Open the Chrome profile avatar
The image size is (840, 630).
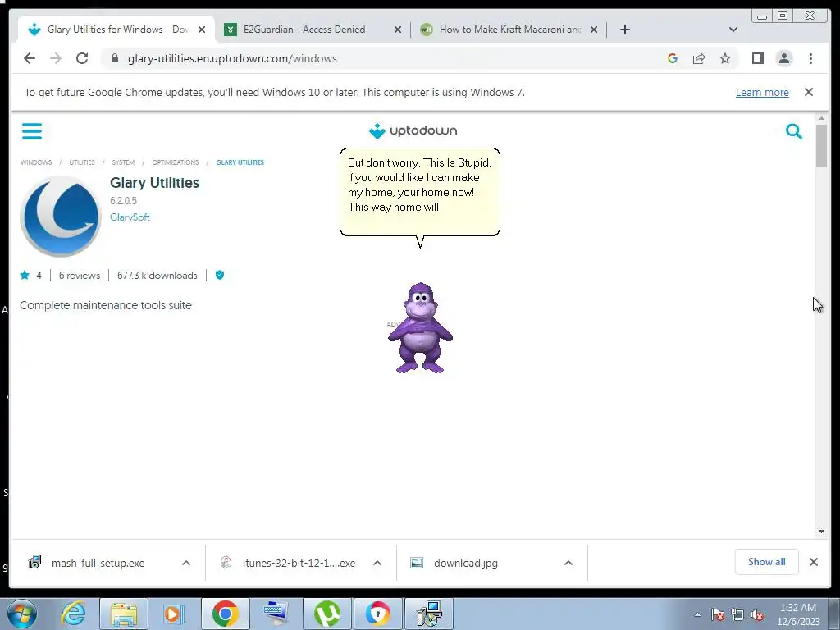pos(783,58)
